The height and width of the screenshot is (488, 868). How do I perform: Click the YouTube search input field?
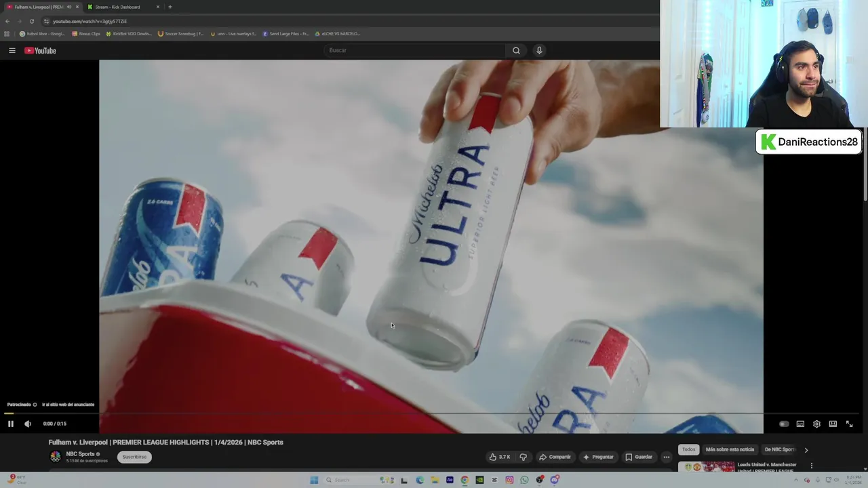pyautogui.click(x=414, y=50)
